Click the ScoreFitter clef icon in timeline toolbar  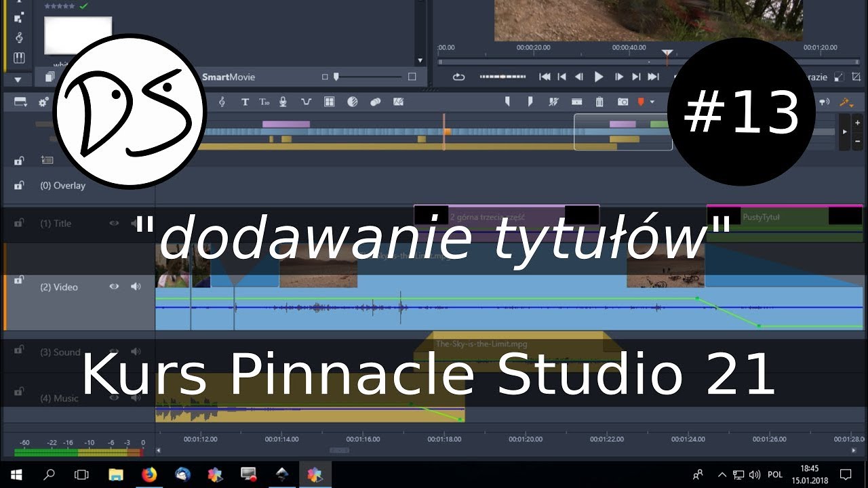[222, 102]
